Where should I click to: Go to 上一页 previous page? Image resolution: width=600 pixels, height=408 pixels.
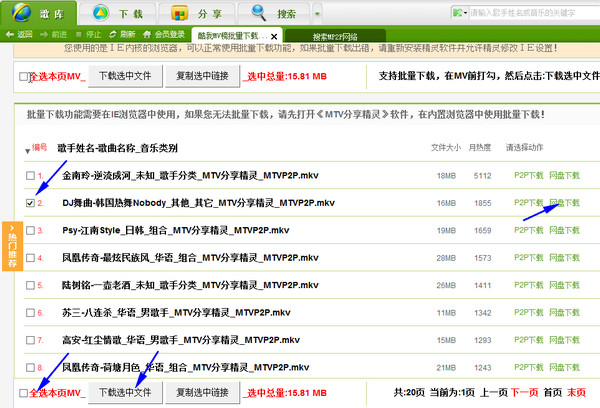494,393
